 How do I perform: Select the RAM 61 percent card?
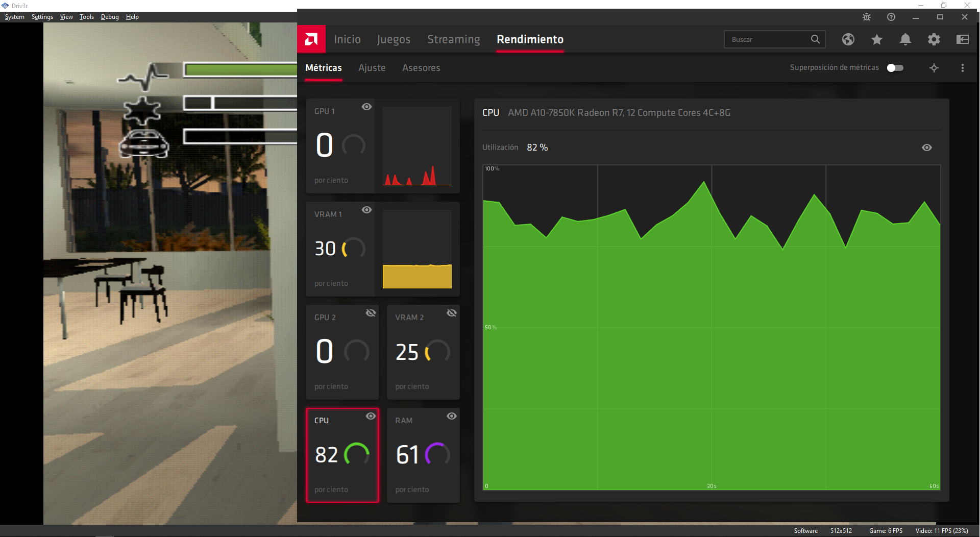tap(423, 455)
